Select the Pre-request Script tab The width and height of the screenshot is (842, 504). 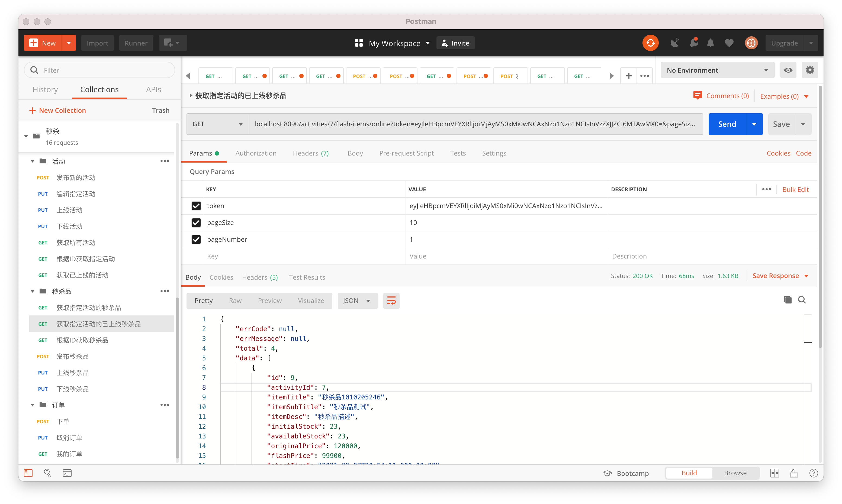407,153
